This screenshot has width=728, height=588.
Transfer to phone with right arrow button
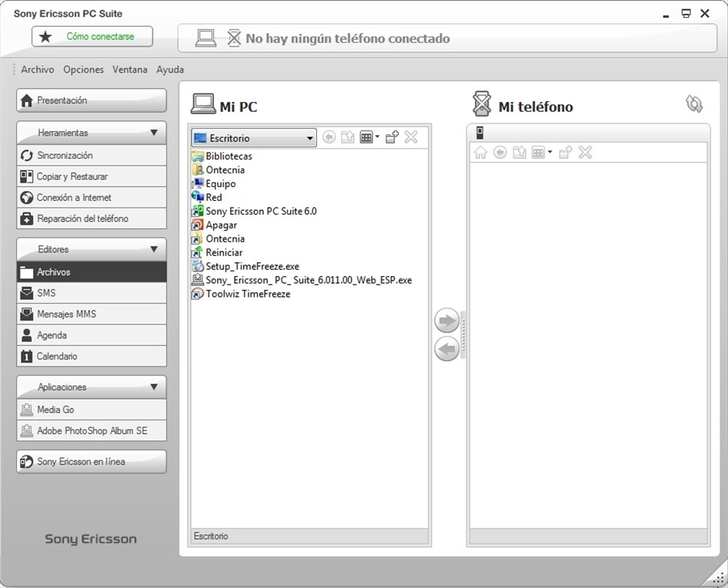coord(446,320)
